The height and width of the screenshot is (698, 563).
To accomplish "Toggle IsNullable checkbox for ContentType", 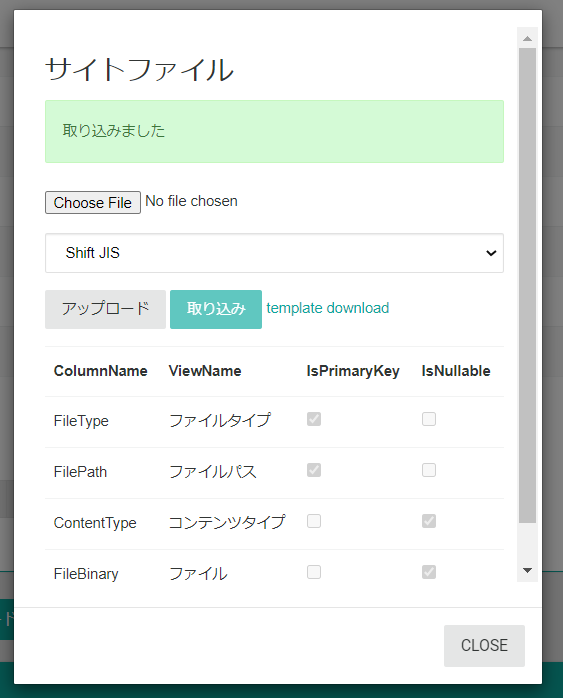I will coord(429,521).
